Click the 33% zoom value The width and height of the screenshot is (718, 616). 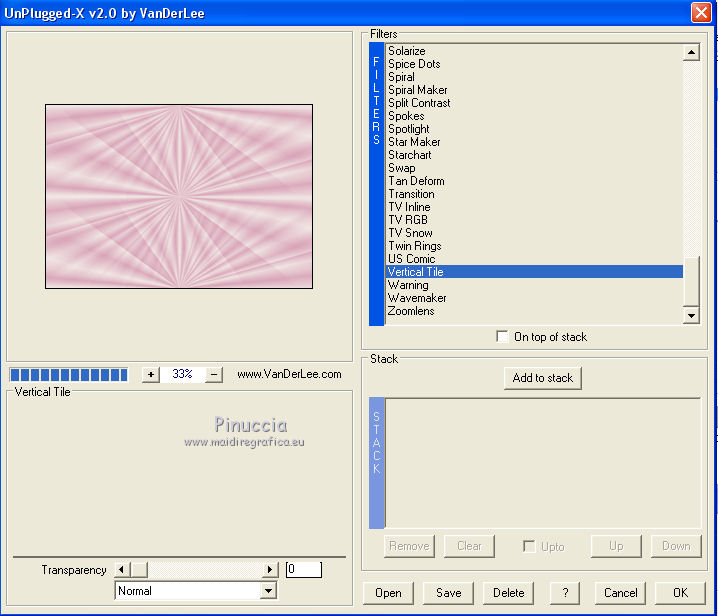tap(182, 374)
